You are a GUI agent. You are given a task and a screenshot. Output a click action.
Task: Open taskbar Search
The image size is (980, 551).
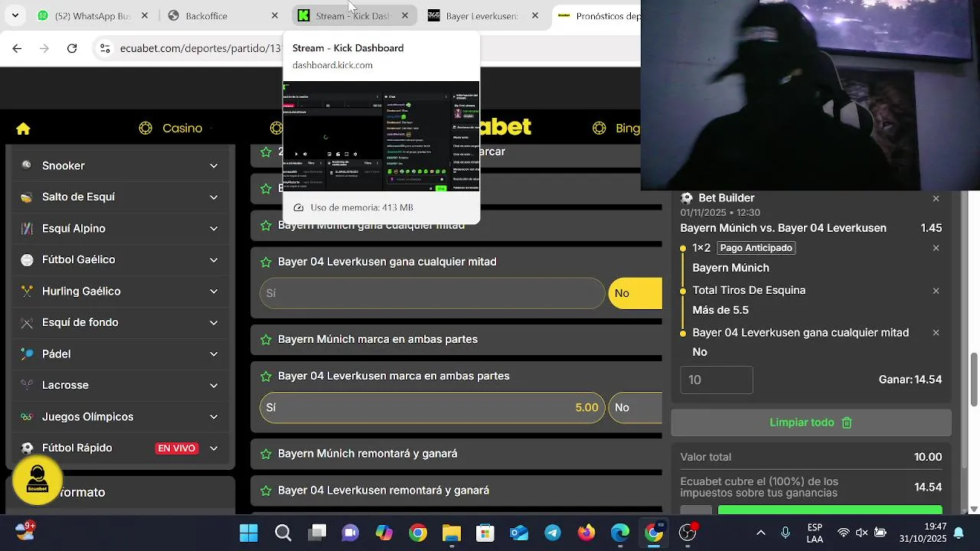283,533
